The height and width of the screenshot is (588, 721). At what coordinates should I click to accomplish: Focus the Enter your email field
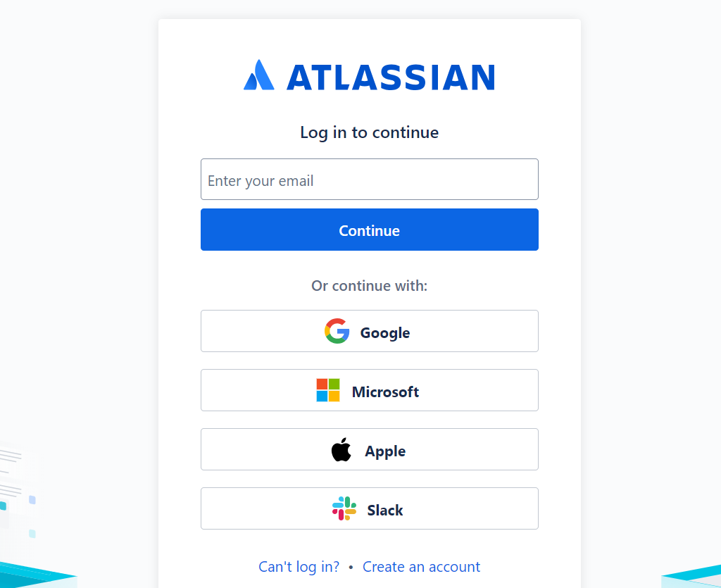click(369, 180)
